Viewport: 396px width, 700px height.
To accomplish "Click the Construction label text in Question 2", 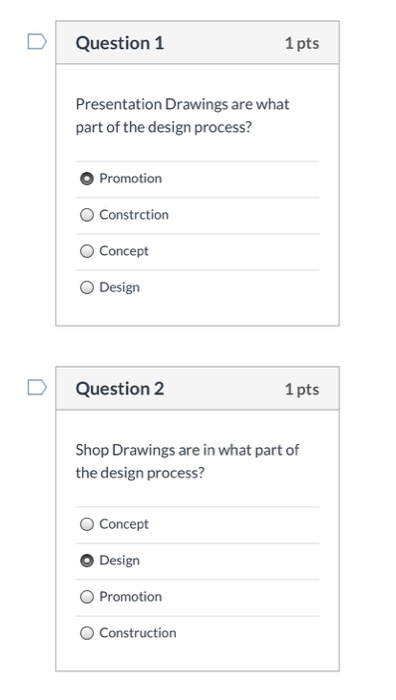I will pos(138,633).
